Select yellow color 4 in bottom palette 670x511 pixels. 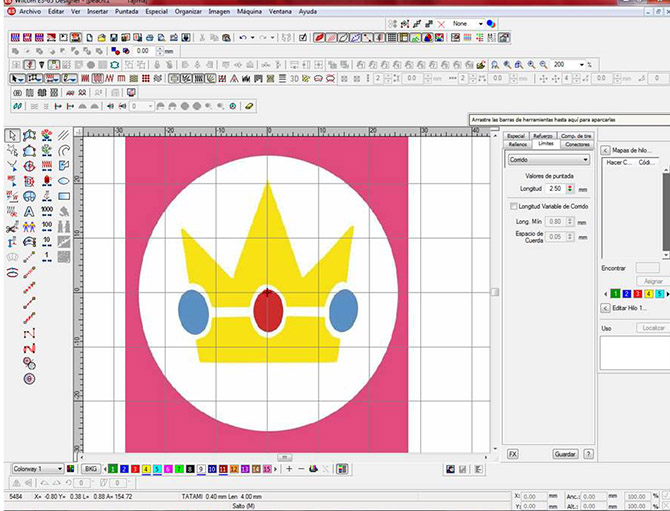click(146, 469)
